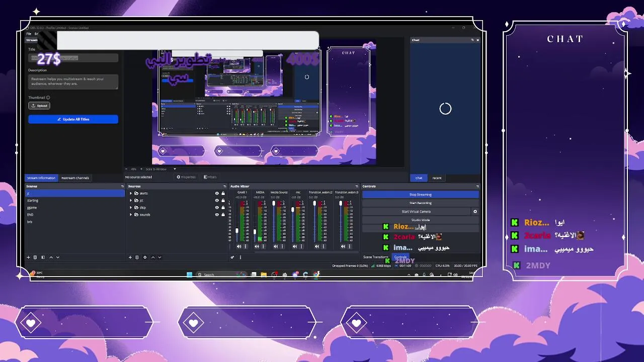Add a new scene with the plus icon
The image size is (644, 362).
click(28, 257)
